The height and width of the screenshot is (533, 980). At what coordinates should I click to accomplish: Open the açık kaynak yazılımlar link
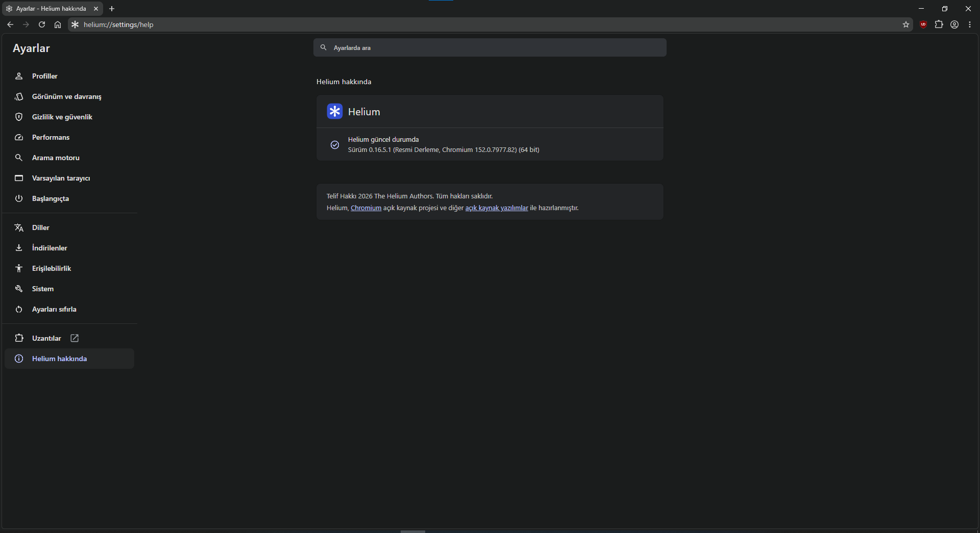tap(497, 208)
